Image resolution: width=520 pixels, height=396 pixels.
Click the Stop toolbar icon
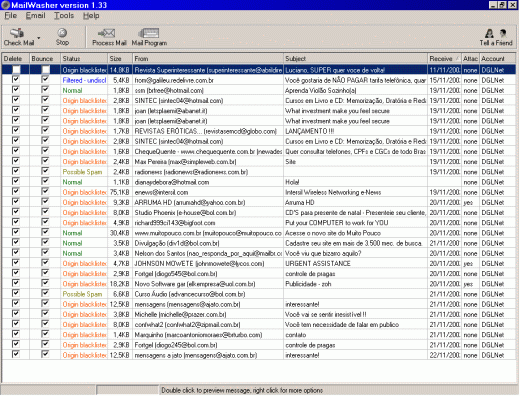(62, 37)
